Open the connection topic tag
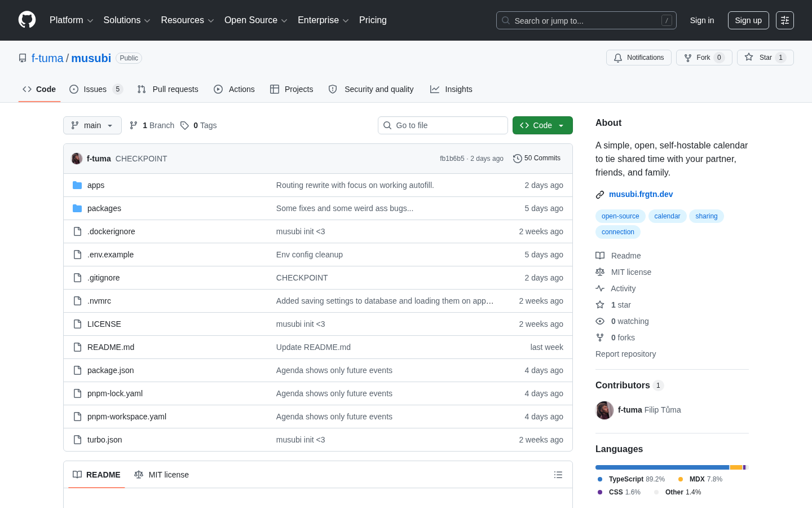This screenshot has width=812, height=508. click(617, 232)
